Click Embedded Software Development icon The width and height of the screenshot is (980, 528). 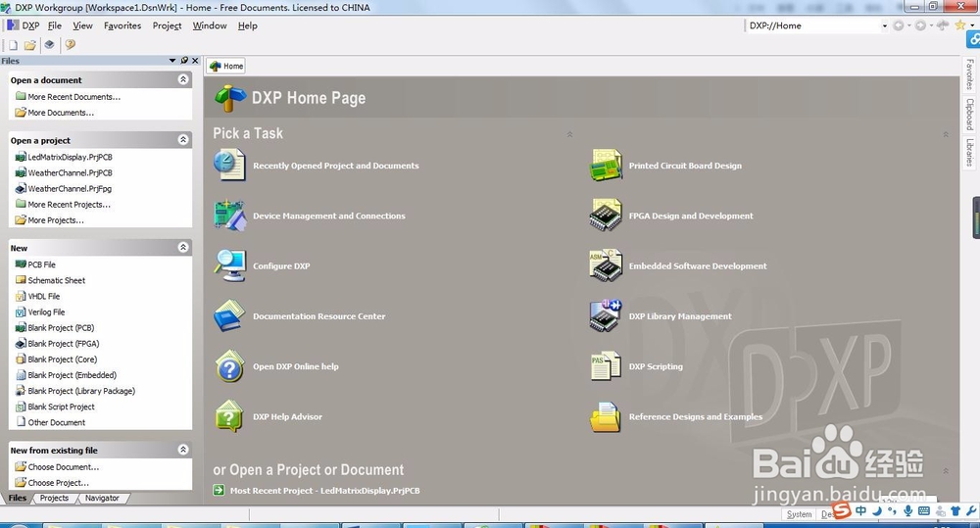pos(606,265)
